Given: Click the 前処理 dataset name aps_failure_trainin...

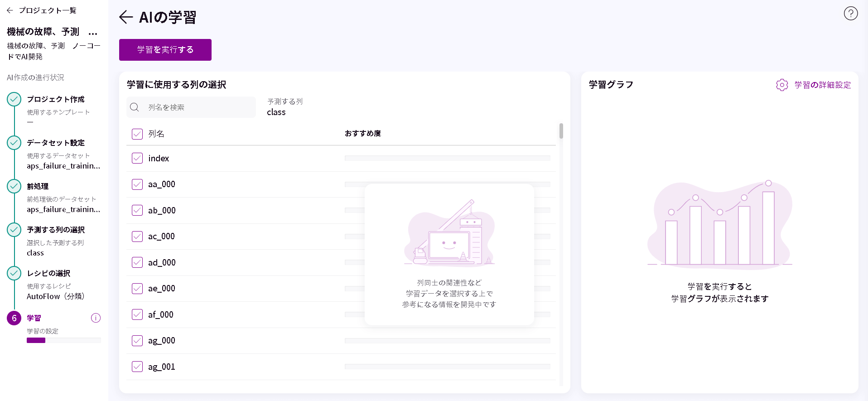Looking at the screenshot, I should 63,209.
